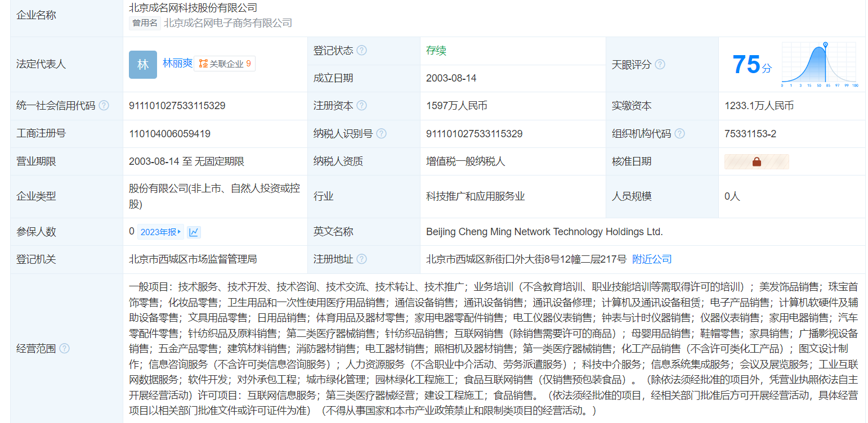Open the 2023年报 dropdown
The height and width of the screenshot is (423, 868).
tap(160, 232)
